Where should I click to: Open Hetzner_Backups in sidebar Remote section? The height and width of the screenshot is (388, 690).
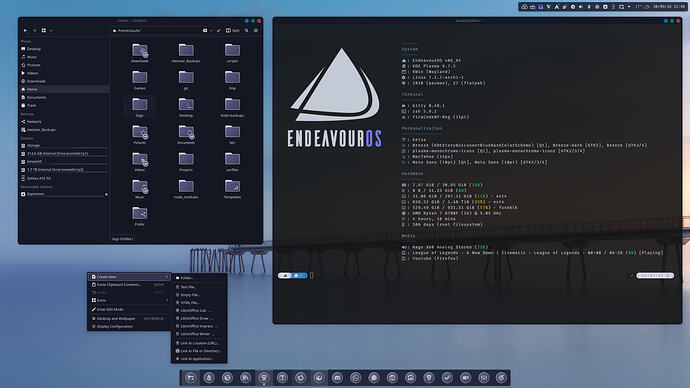64,130
